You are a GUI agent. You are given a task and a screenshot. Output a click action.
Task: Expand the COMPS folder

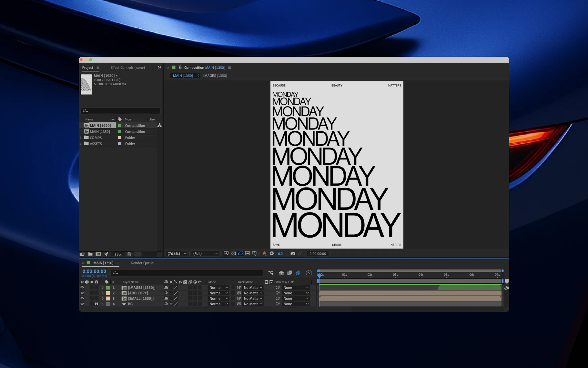[x=81, y=138]
